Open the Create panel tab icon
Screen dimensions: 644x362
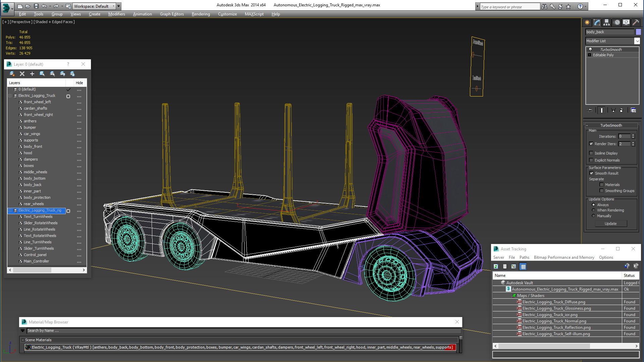(587, 22)
